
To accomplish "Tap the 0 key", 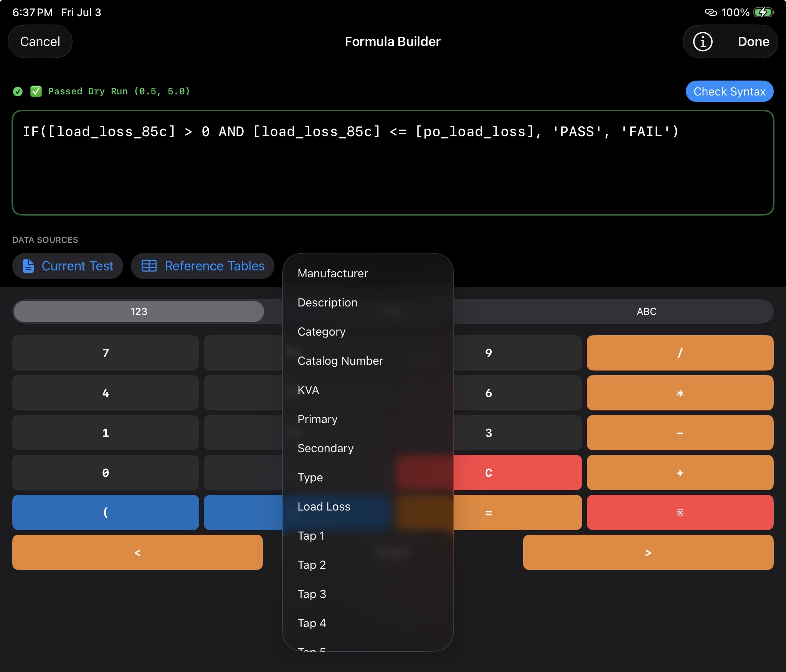I will click(x=106, y=473).
